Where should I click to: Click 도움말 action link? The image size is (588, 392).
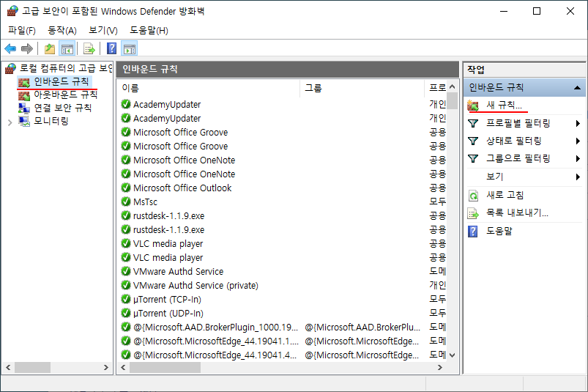tap(499, 231)
